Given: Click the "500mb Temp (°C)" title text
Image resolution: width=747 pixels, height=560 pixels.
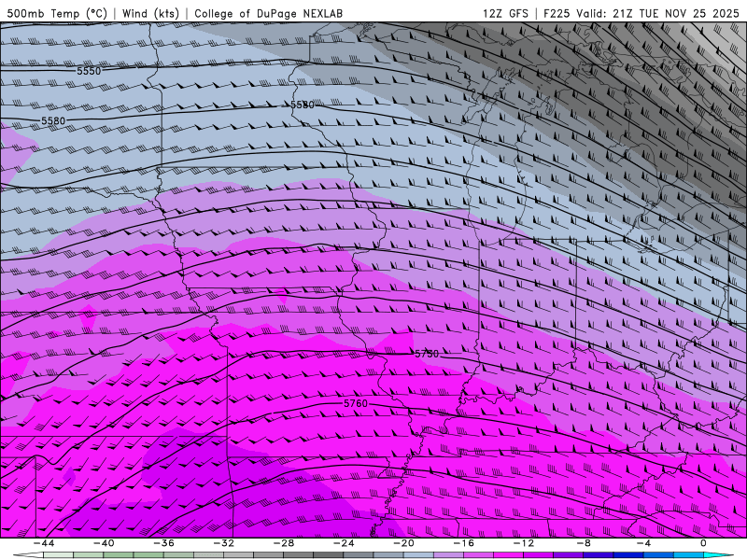Looking at the screenshot, I should (x=57, y=13).
